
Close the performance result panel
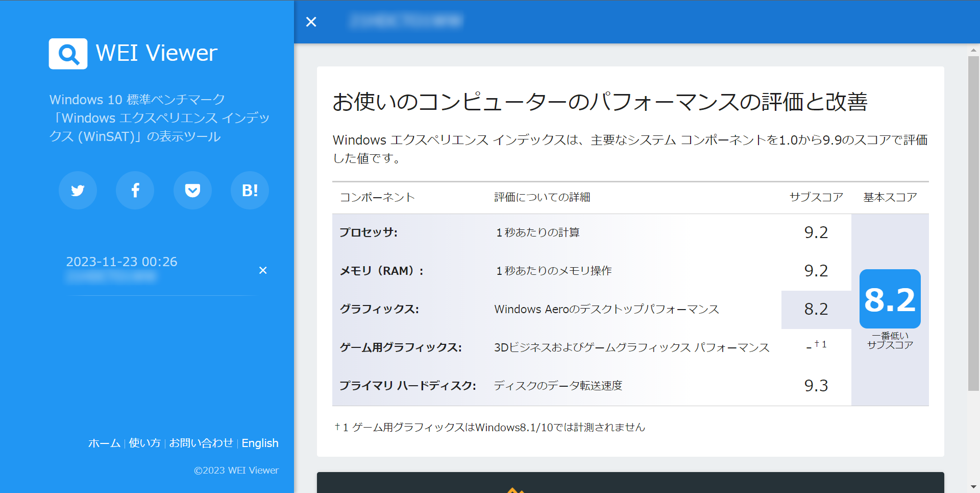311,22
